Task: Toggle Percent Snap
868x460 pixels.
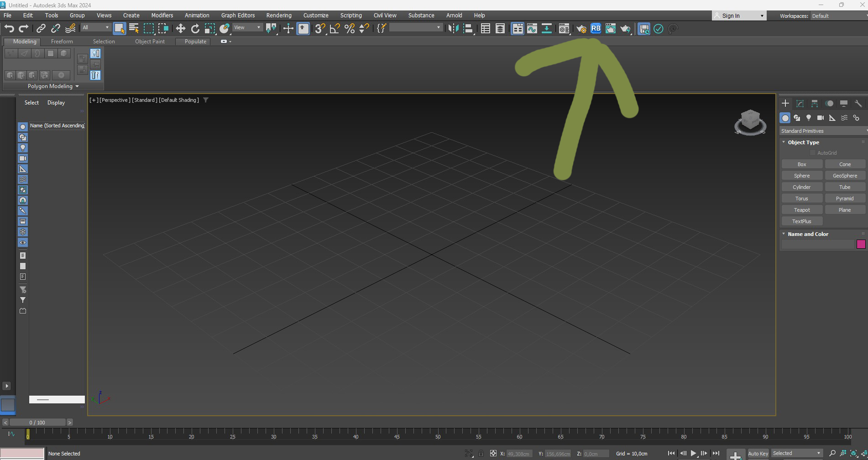Action: pos(350,29)
